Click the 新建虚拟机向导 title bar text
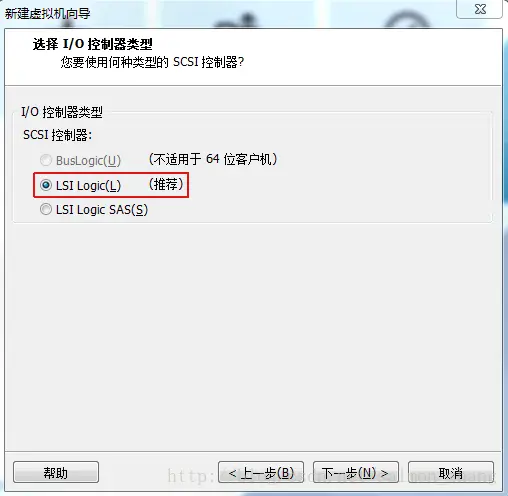This screenshot has width=508, height=496. (47, 14)
